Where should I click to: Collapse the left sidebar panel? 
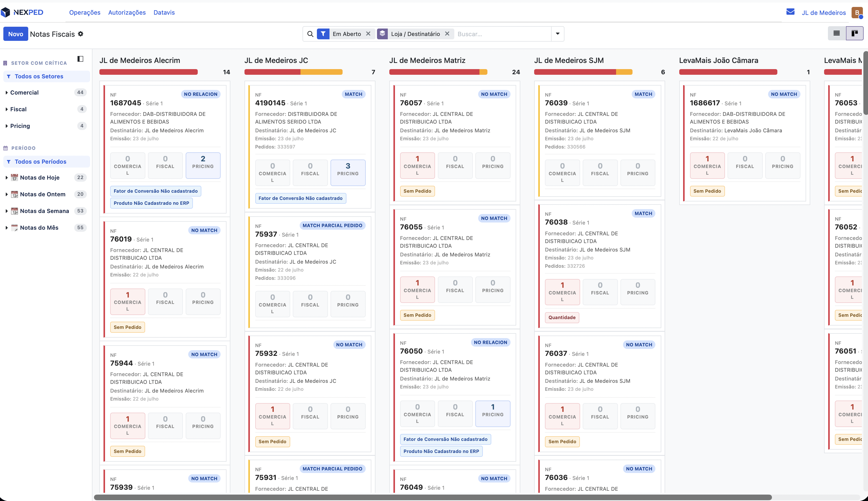80,59
